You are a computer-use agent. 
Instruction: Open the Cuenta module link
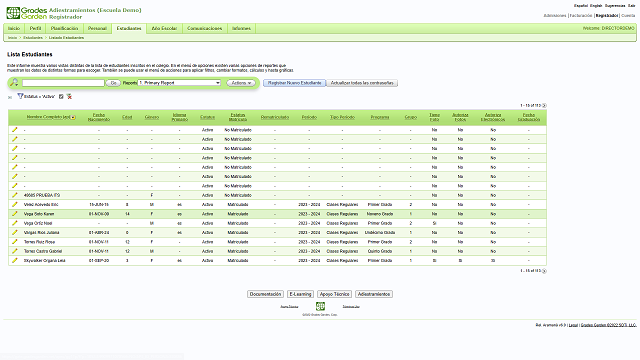coord(628,16)
